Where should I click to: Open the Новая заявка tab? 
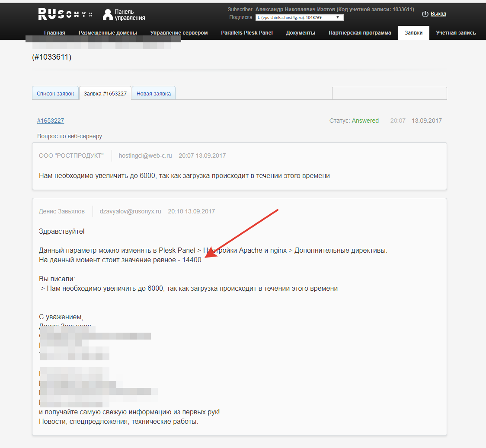[x=154, y=93]
